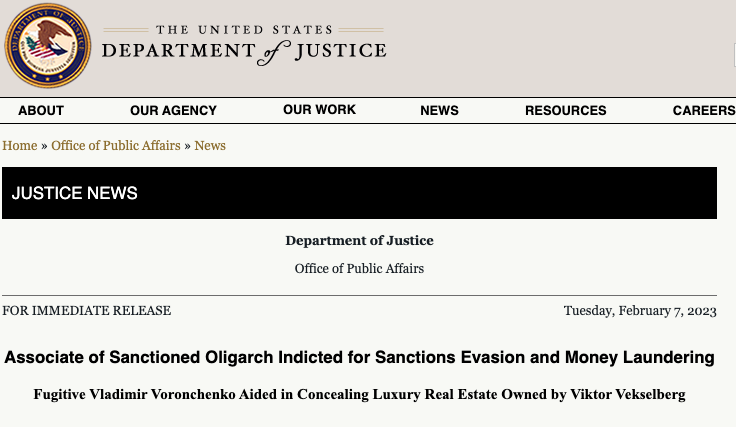Viewport: 736px width, 427px height.
Task: Click the large Department of Justice header wordmark
Action: tap(243, 52)
